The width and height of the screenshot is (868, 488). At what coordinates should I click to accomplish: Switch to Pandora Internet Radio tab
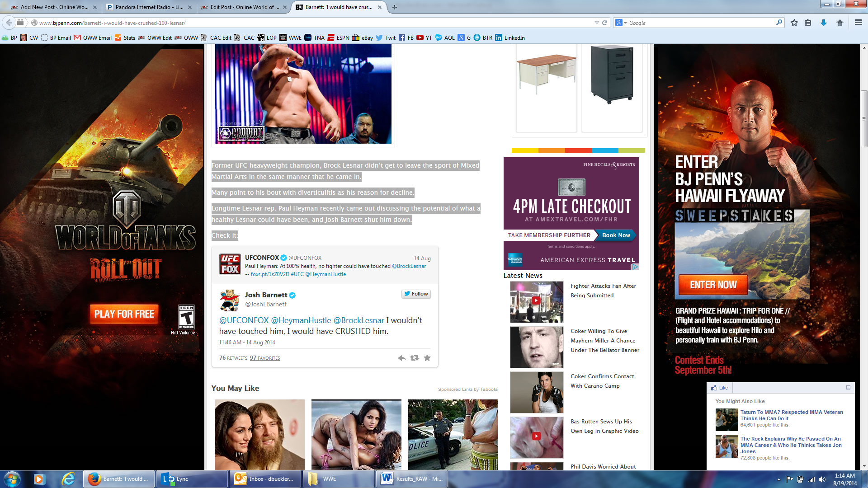(x=149, y=7)
